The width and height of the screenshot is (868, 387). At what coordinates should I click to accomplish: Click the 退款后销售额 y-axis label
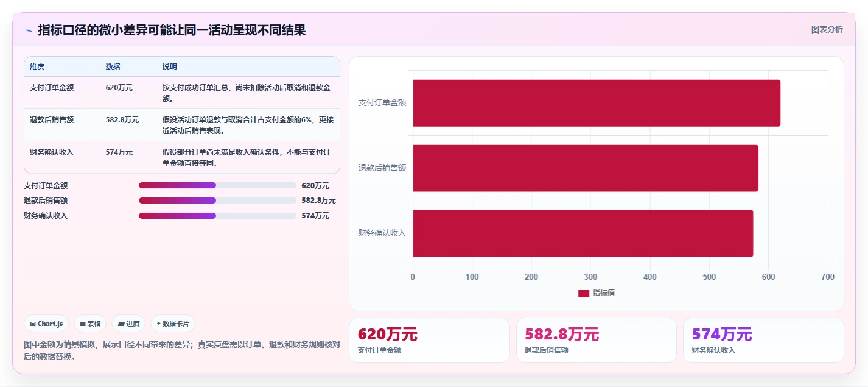382,168
